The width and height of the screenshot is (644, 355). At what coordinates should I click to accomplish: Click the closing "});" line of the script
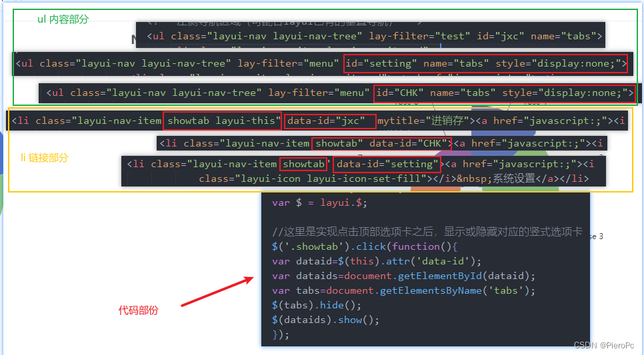click(x=281, y=334)
